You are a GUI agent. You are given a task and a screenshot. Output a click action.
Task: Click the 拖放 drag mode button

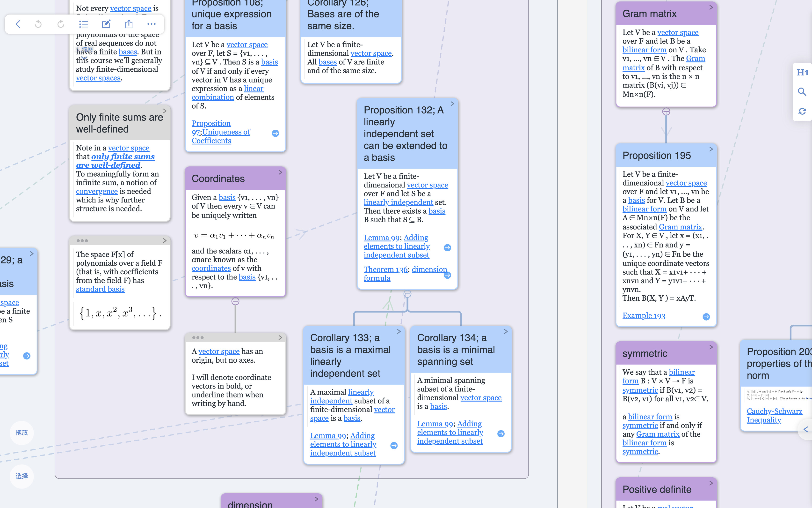point(22,433)
